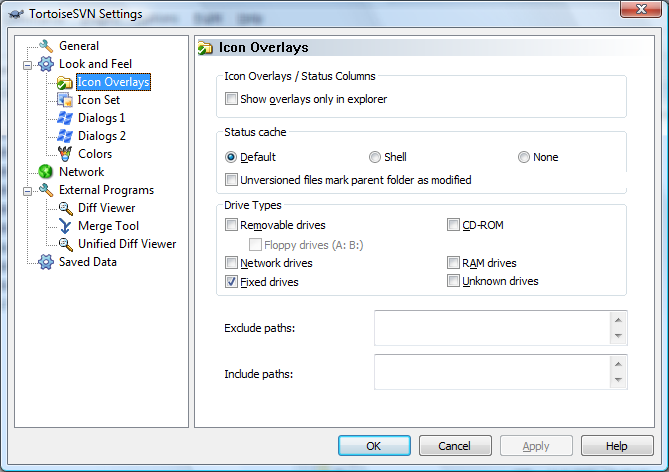Close the TortoiseSVN Settings window

(x=640, y=9)
